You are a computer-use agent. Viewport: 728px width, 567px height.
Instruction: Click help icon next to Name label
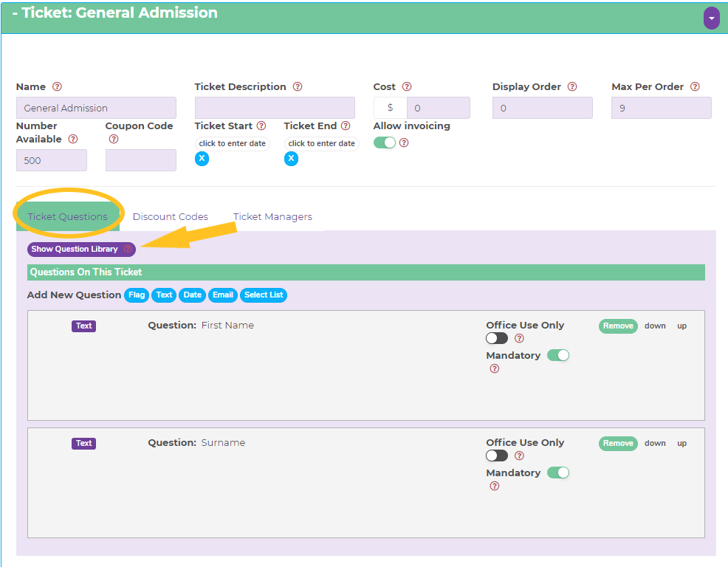(57, 87)
